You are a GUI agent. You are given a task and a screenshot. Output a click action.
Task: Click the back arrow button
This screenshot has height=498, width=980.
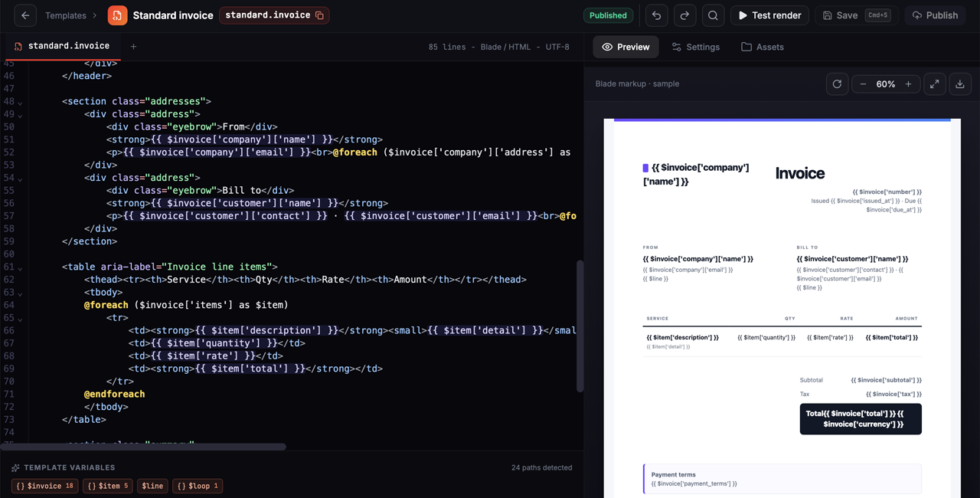25,15
